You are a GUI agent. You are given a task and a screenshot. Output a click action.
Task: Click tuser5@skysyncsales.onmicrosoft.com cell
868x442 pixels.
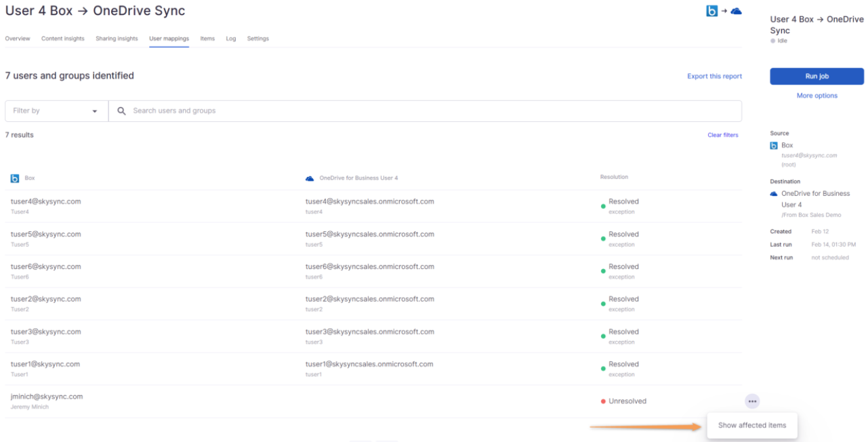pyautogui.click(x=369, y=234)
